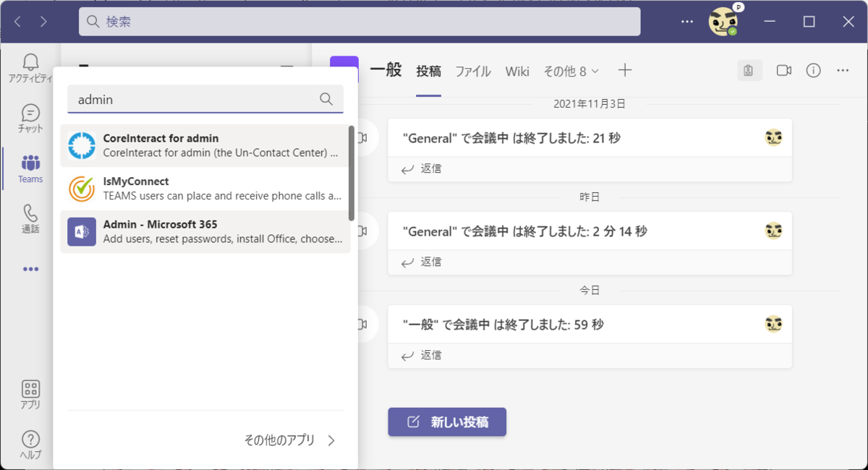The height and width of the screenshot is (470, 868).
Task: Switch to the 投稿 tab
Action: (x=428, y=71)
